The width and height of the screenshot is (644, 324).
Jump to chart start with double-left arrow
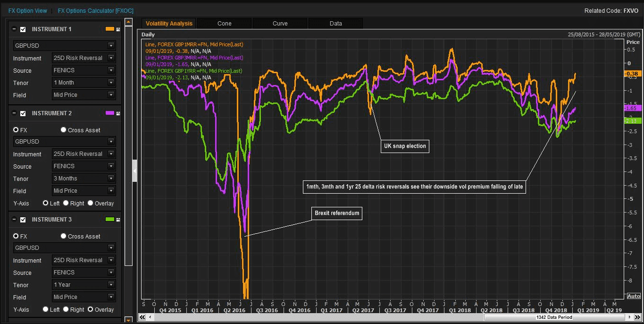pos(142,317)
